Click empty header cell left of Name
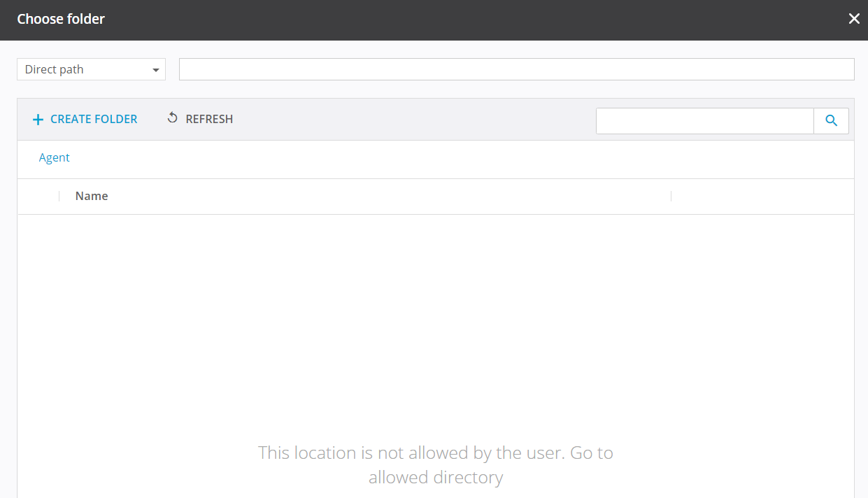 (38, 197)
